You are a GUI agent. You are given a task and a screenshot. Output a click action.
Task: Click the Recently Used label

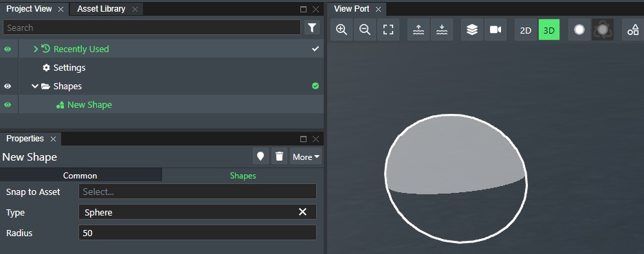tap(81, 49)
